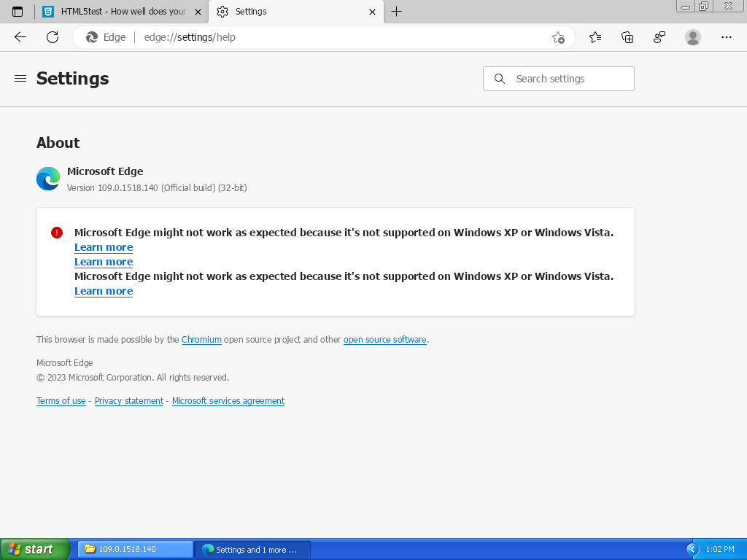
Task: Click the red error alert icon
Action: [57, 233]
